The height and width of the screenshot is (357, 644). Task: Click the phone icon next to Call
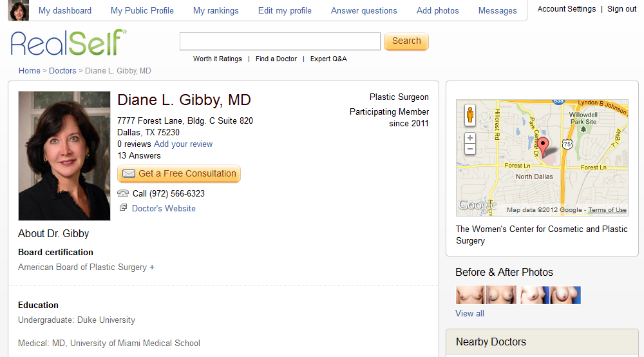[x=123, y=193]
